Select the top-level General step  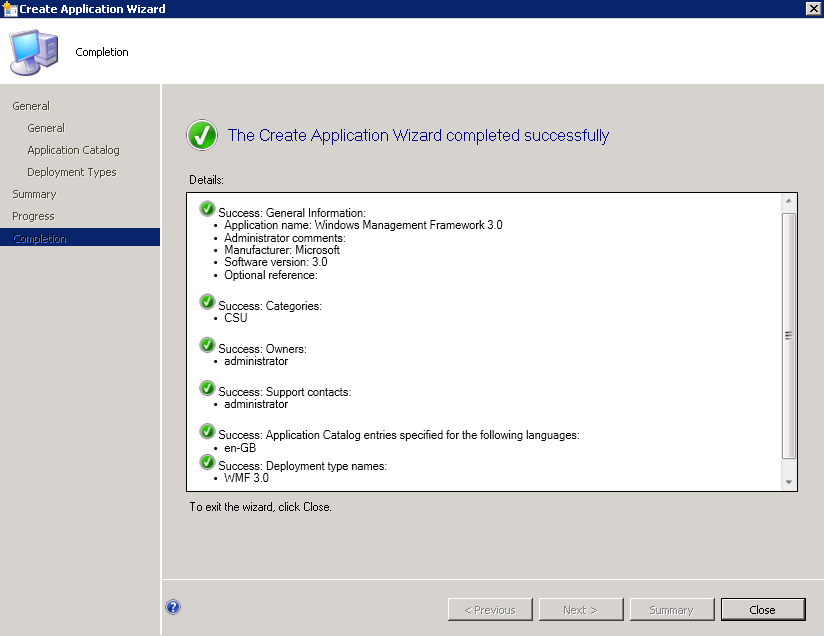coord(31,106)
